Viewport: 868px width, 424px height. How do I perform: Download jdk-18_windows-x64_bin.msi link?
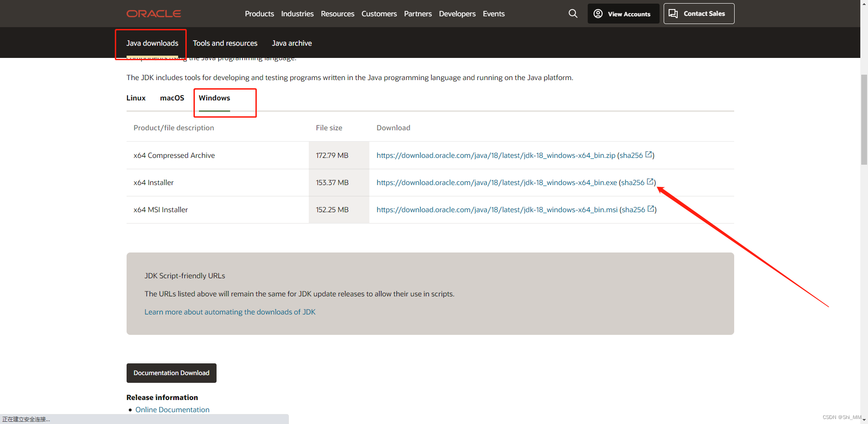[497, 210]
